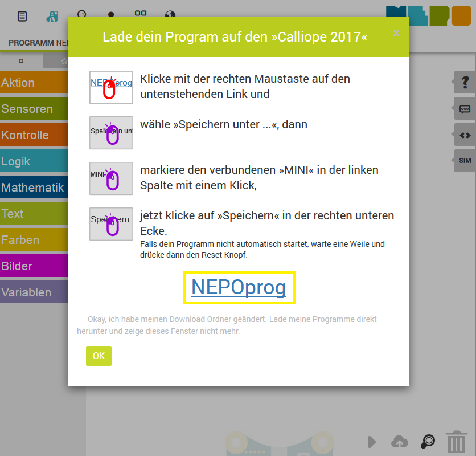Image resolution: width=476 pixels, height=456 pixels.
Task: Expand the Sensoren block category
Action: point(34,109)
